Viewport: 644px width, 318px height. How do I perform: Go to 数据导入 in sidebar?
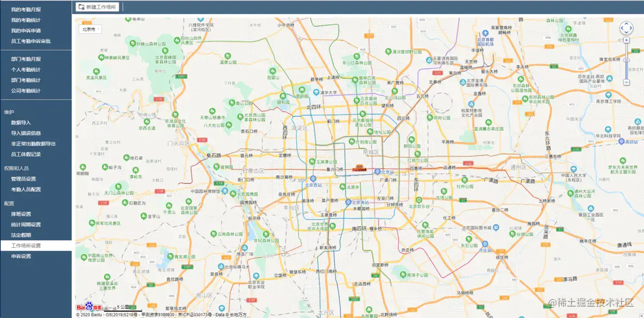(x=21, y=122)
